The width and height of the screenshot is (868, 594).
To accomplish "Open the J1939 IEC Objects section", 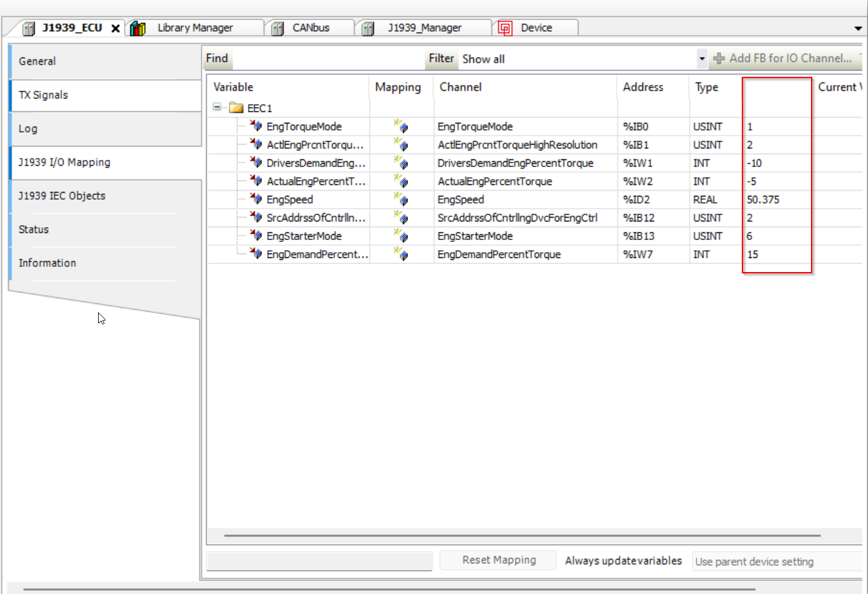I will click(62, 196).
